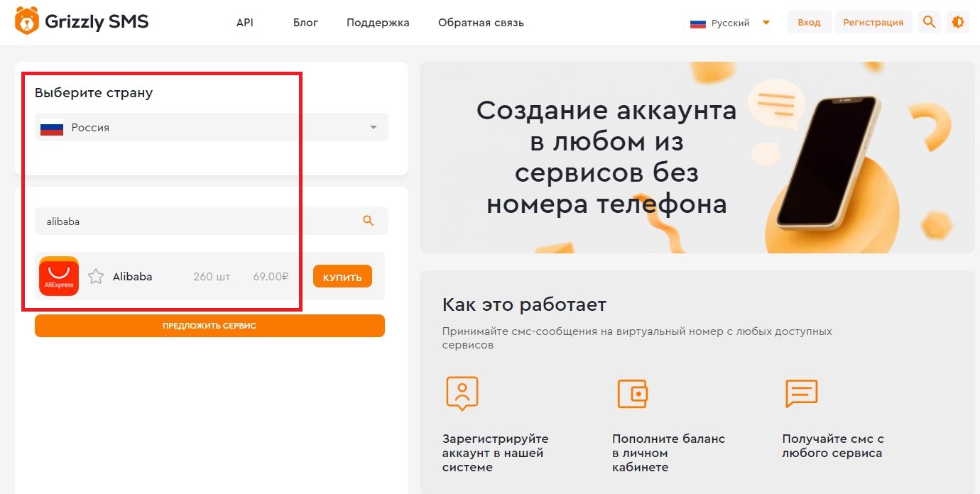Click the Пополните баланс step text

(668, 453)
